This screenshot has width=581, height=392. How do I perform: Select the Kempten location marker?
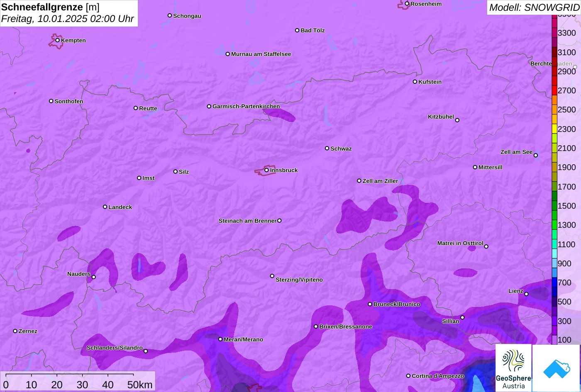tap(58, 40)
